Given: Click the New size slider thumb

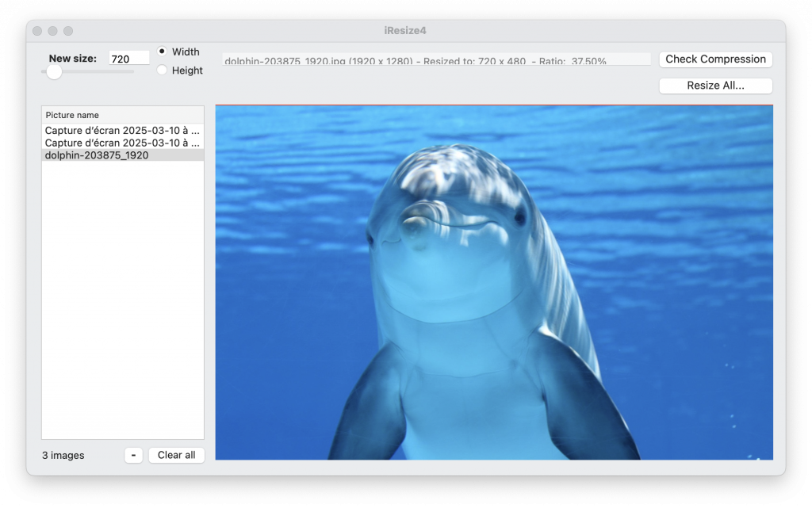Looking at the screenshot, I should pos(54,72).
